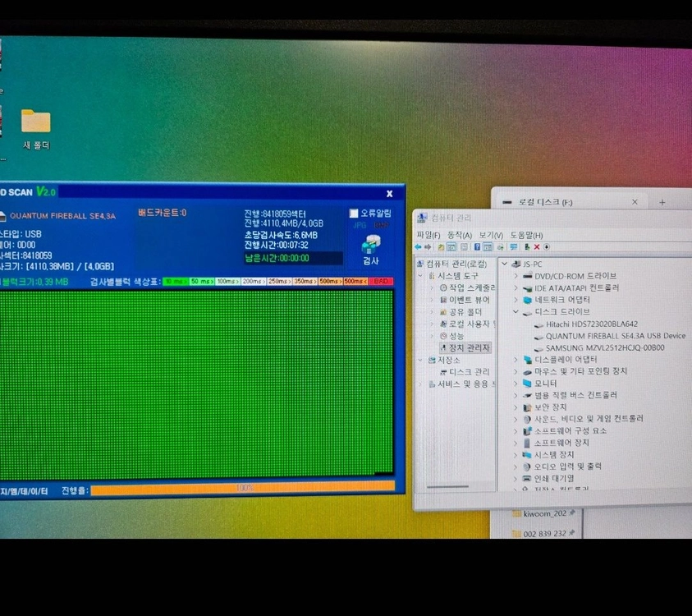Click the orange 100% progress bar
Image resolution: width=692 pixels, height=616 pixels.
point(243,488)
